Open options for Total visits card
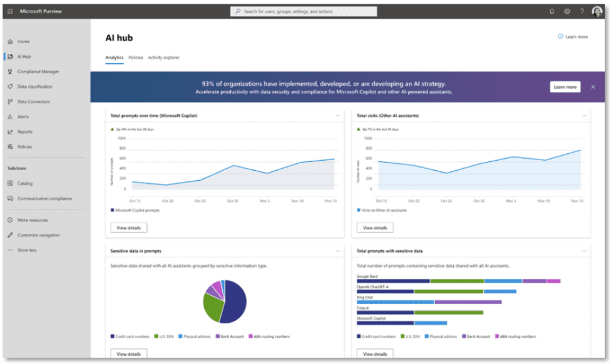The height and width of the screenshot is (364, 611). (x=584, y=116)
